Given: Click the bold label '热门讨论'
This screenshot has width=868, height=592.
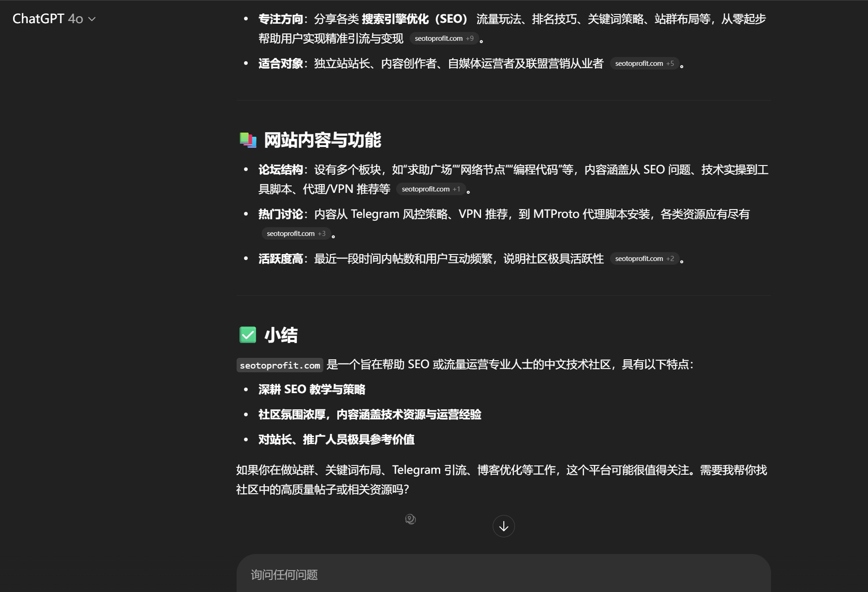Looking at the screenshot, I should point(281,214).
